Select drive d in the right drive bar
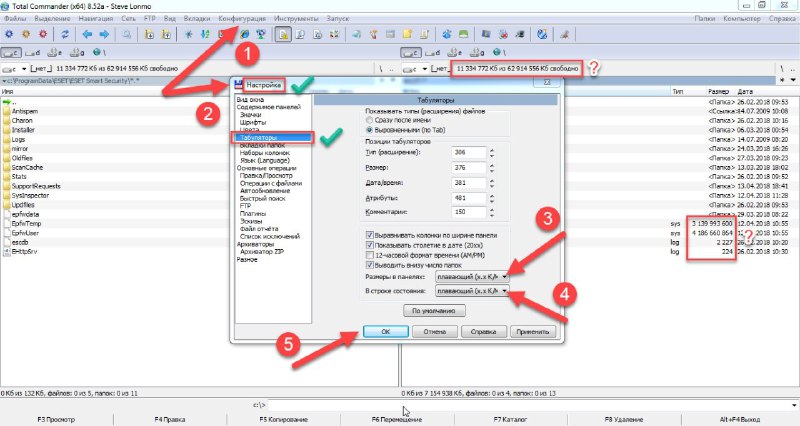This screenshot has width=800, height=426. coord(433,53)
